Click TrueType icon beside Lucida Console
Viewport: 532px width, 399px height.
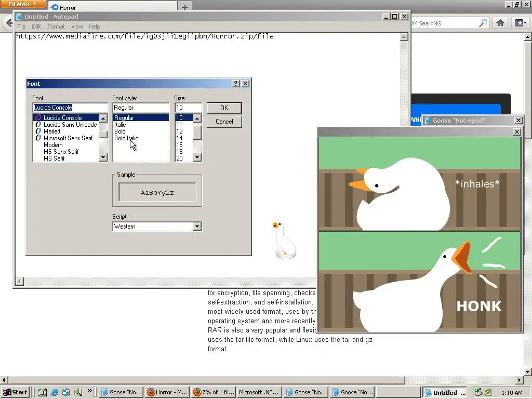coord(38,118)
